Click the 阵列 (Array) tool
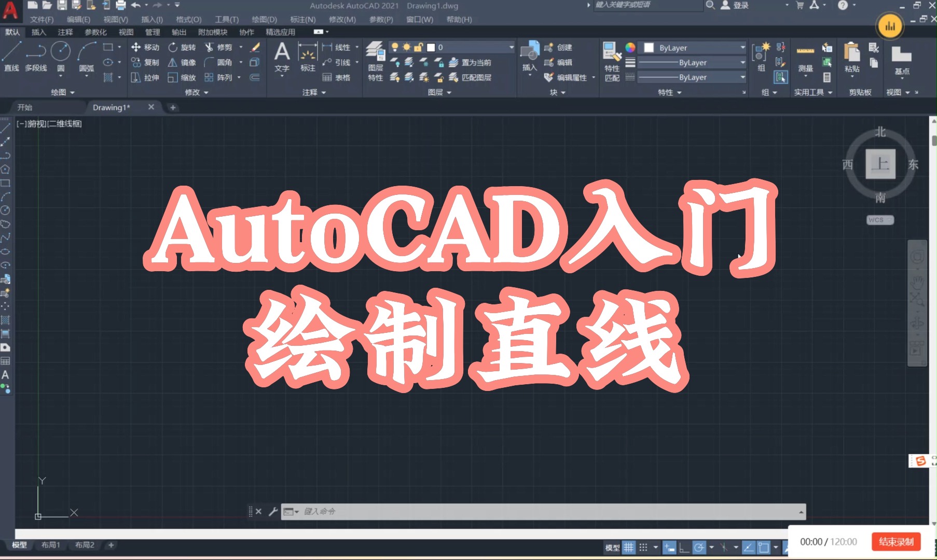 pyautogui.click(x=218, y=77)
